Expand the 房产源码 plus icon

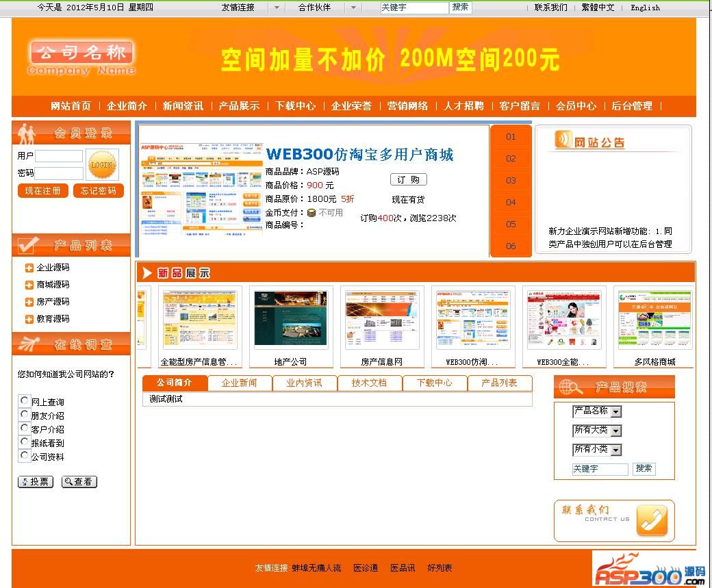[x=29, y=302]
